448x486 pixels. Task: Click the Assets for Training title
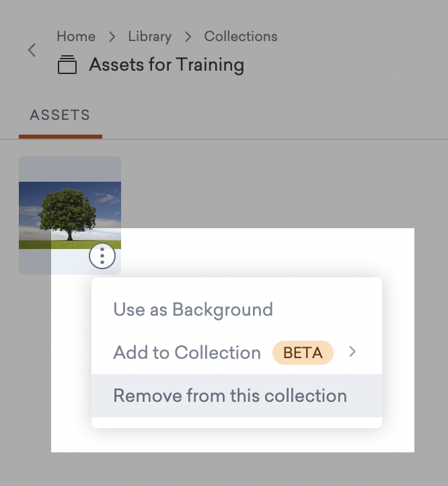tap(166, 65)
